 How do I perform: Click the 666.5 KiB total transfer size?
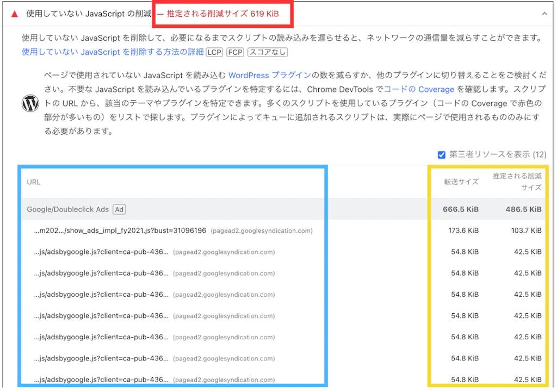click(x=460, y=209)
